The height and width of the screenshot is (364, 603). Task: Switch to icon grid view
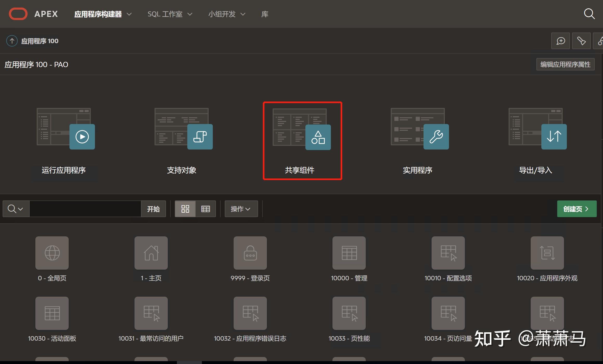coord(185,209)
